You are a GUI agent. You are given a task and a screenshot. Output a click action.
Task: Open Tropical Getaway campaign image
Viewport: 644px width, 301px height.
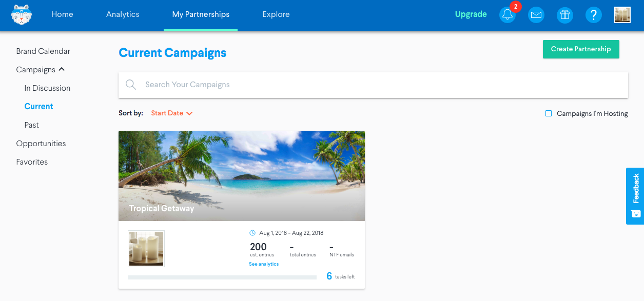242,176
